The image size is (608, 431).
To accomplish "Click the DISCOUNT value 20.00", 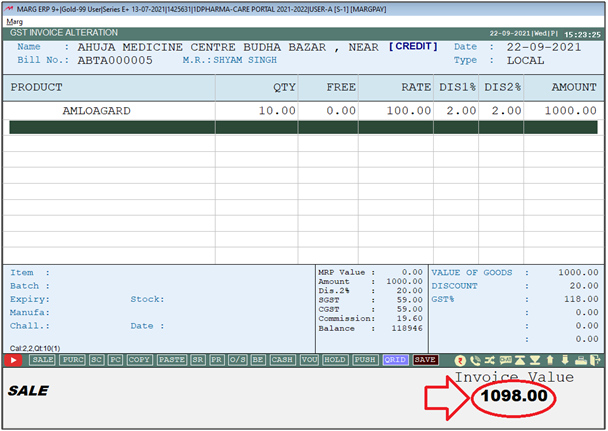I will [584, 286].
